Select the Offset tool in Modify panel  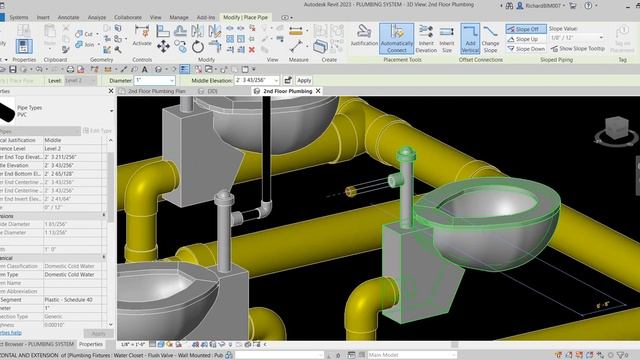click(180, 31)
